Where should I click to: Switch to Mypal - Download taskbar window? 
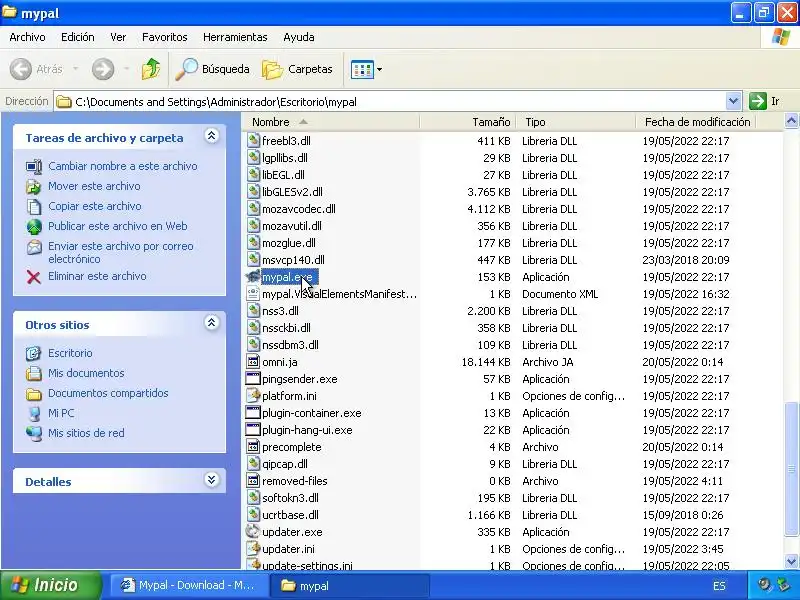pos(189,585)
